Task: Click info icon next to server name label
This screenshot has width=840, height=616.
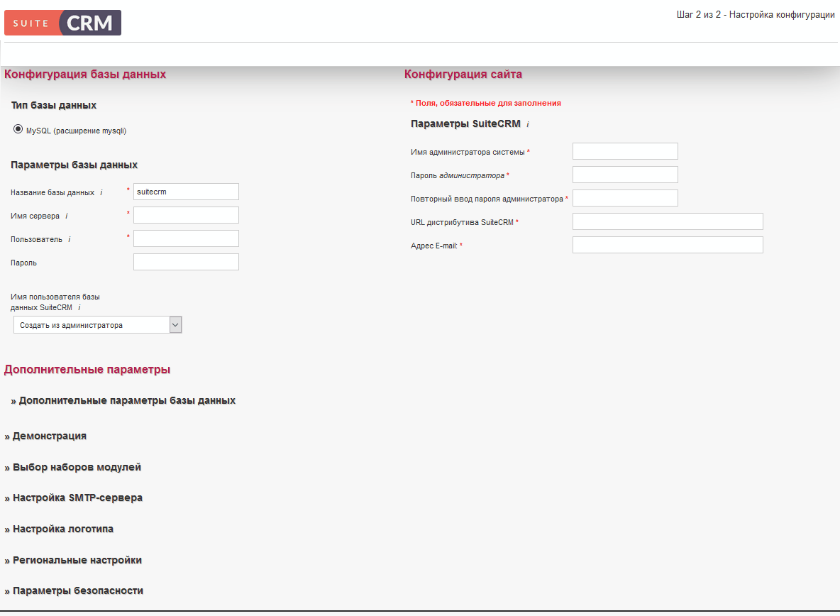Action: click(x=66, y=216)
